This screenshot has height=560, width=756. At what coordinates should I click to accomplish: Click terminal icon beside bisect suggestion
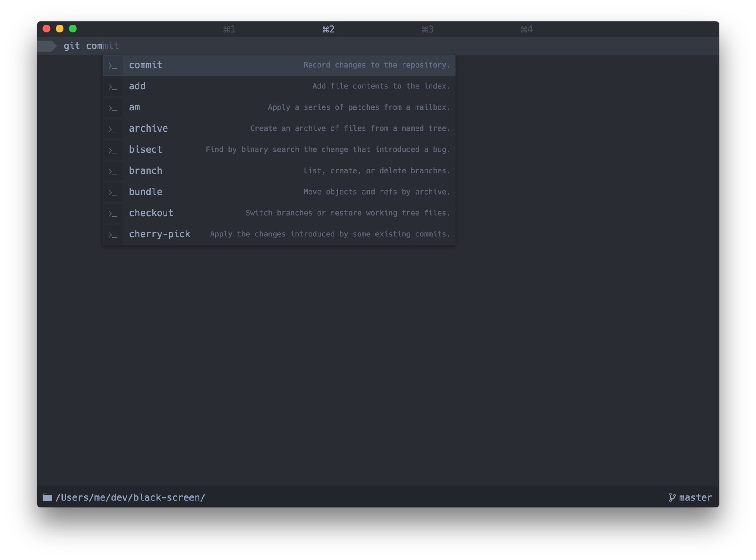point(113,150)
